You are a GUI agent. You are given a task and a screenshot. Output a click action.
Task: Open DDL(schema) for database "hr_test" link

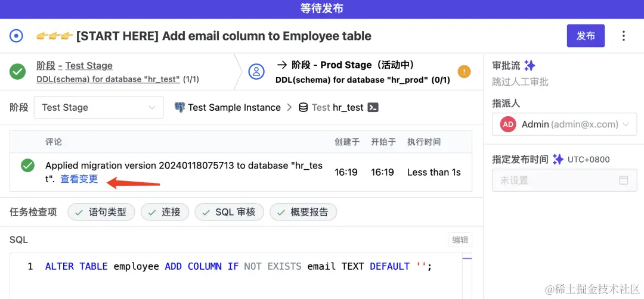click(108, 79)
